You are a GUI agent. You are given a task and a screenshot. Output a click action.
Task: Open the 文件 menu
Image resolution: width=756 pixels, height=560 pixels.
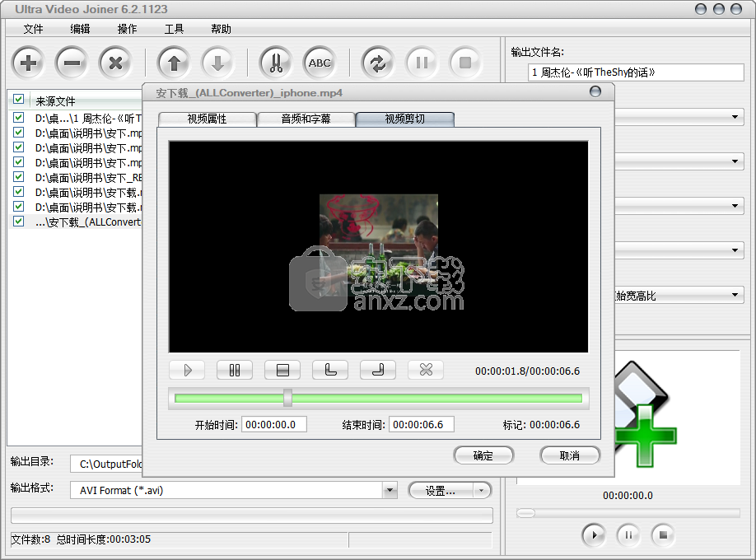33,29
